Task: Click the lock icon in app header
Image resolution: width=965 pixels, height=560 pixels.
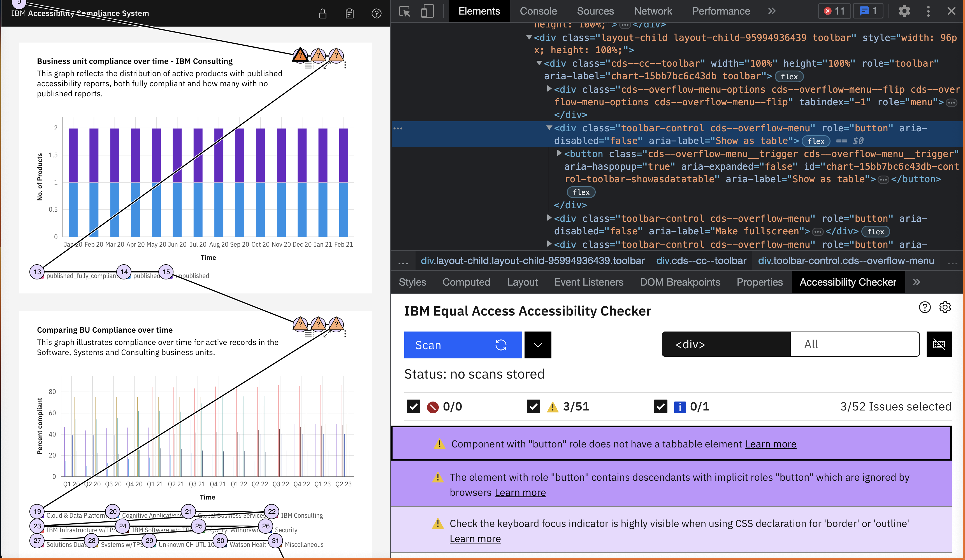Action: [323, 13]
